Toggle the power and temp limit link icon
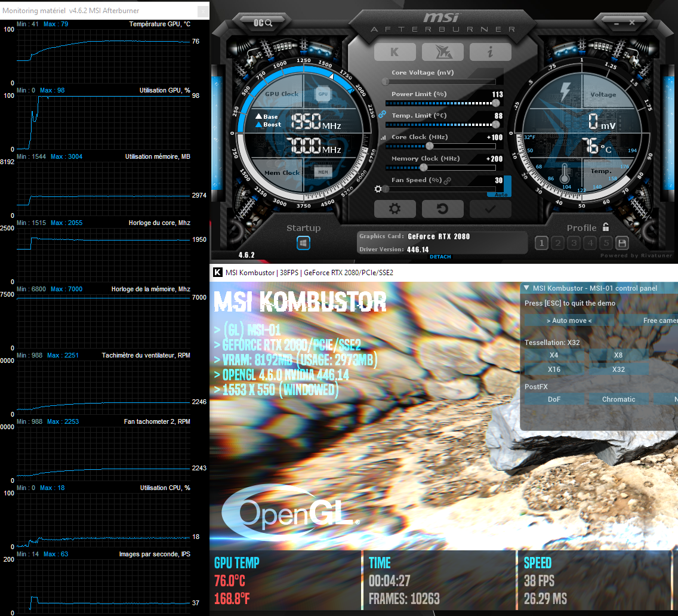This screenshot has height=616, width=678. click(382, 115)
